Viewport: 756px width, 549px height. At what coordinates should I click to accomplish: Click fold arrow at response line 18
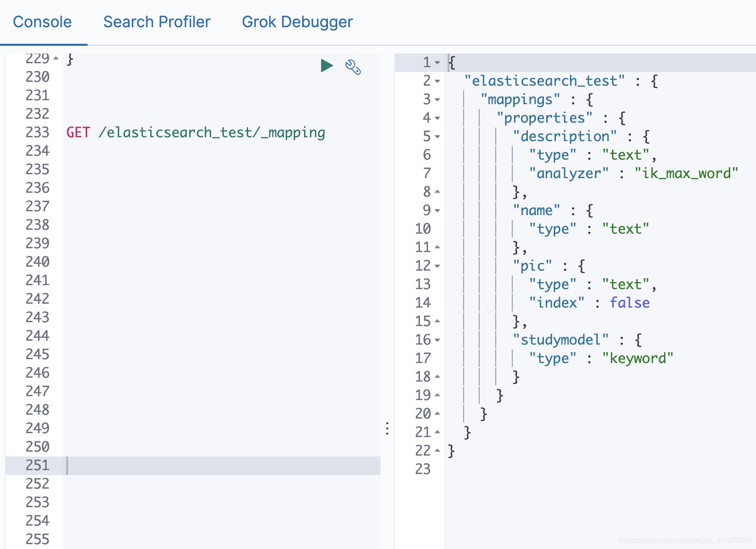[437, 377]
